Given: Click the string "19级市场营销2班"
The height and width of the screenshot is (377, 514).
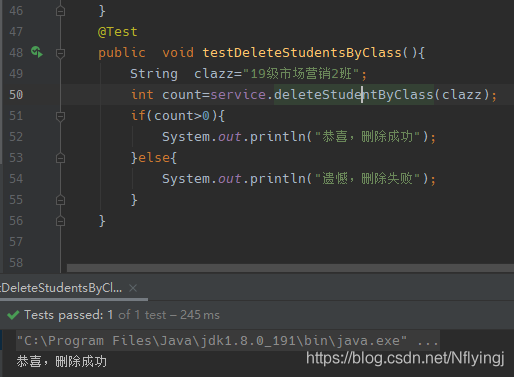Looking at the screenshot, I should pos(301,74).
